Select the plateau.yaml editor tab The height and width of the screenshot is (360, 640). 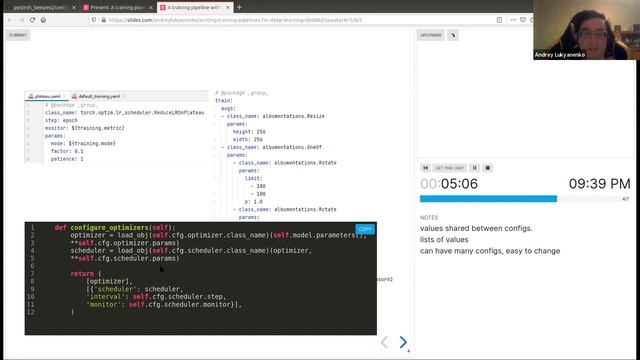coord(47,96)
